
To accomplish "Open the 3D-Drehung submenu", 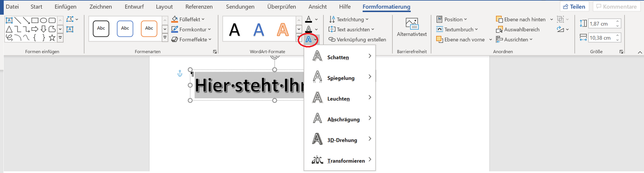I will tap(340, 139).
